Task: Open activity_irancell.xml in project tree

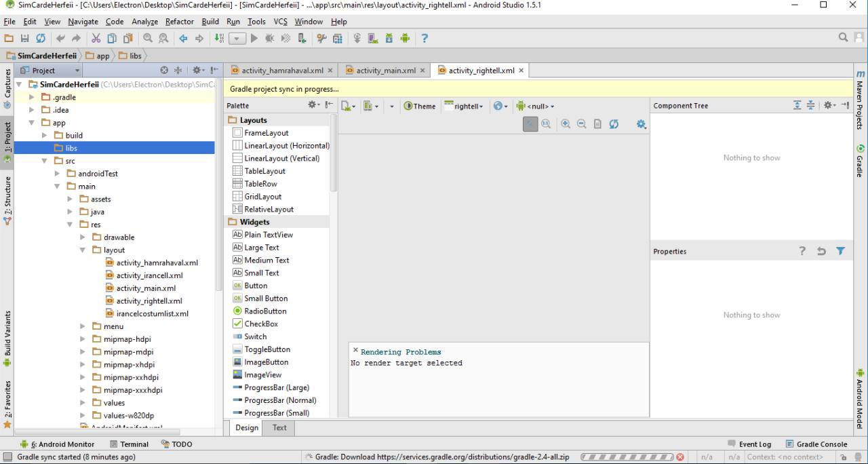Action: pyautogui.click(x=149, y=275)
